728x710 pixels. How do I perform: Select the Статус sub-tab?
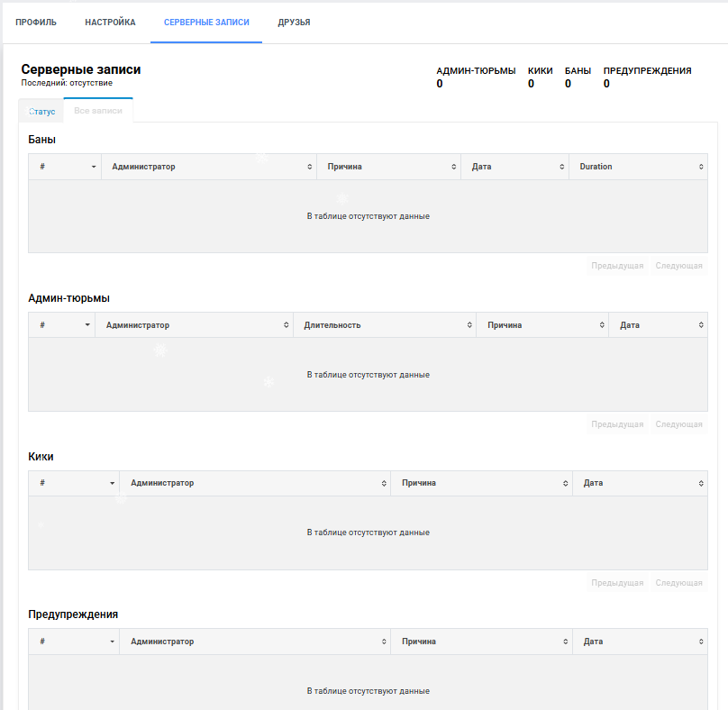coord(41,112)
